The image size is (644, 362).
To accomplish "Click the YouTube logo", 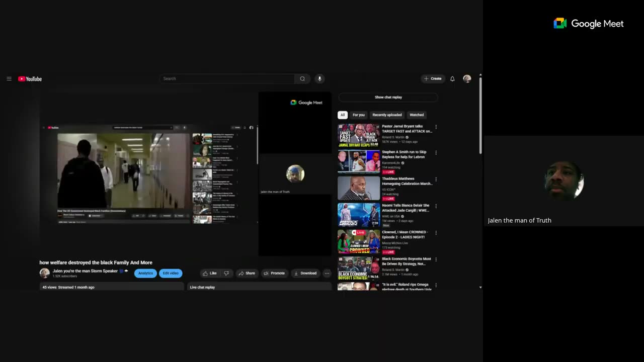I will pyautogui.click(x=30, y=79).
